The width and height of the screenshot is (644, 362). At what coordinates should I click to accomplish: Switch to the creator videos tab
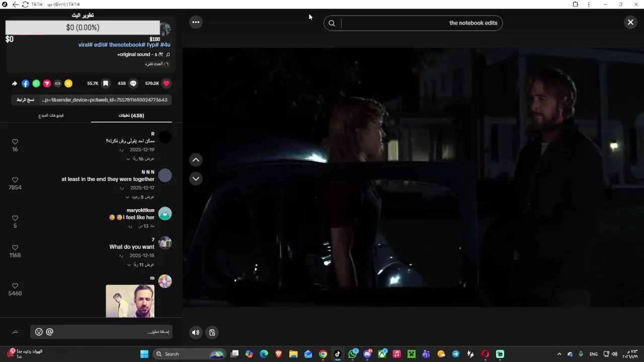coord(51,116)
